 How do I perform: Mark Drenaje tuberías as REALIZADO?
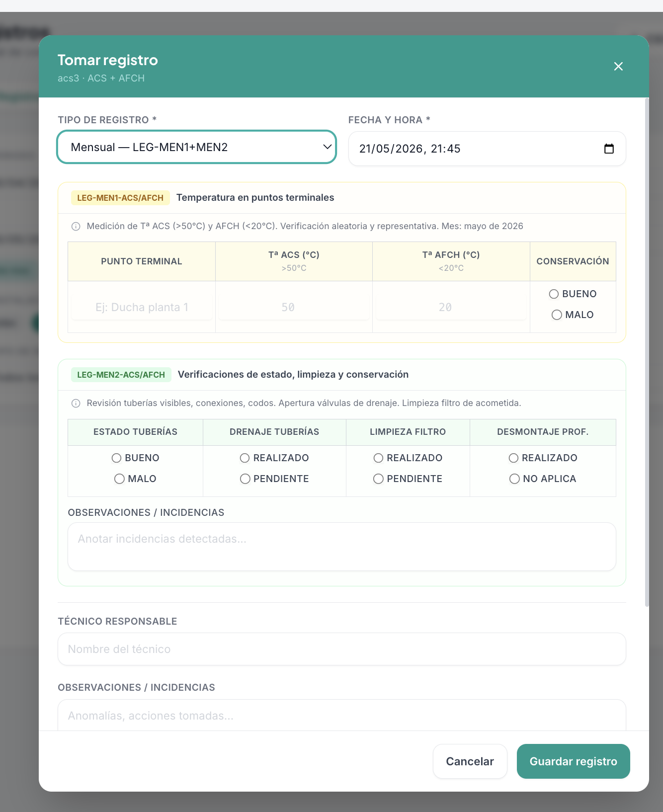coord(245,458)
